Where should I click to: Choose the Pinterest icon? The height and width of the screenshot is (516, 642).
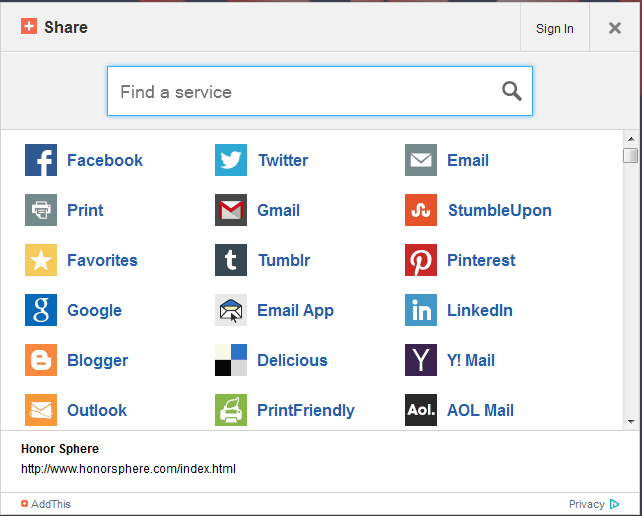point(421,260)
